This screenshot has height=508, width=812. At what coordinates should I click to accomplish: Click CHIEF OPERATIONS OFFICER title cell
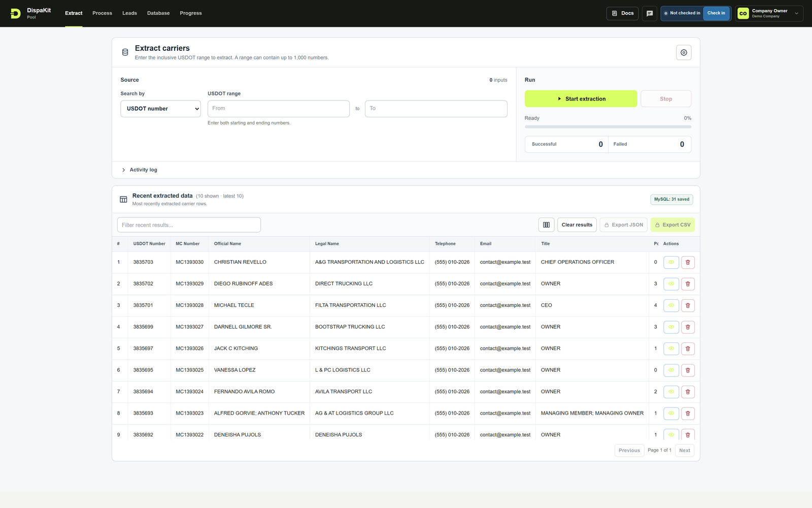(578, 262)
